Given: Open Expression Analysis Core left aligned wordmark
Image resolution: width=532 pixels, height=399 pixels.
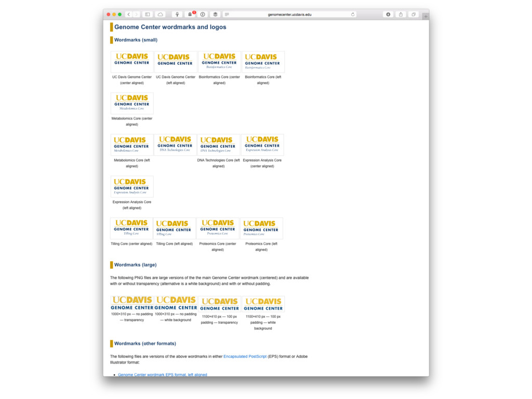Looking at the screenshot, I should point(132,187).
